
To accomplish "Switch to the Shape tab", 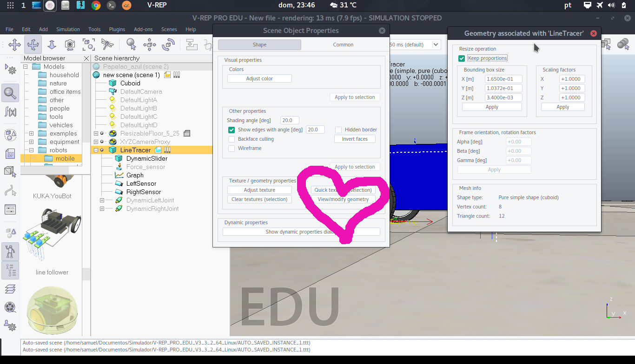I will tap(259, 45).
